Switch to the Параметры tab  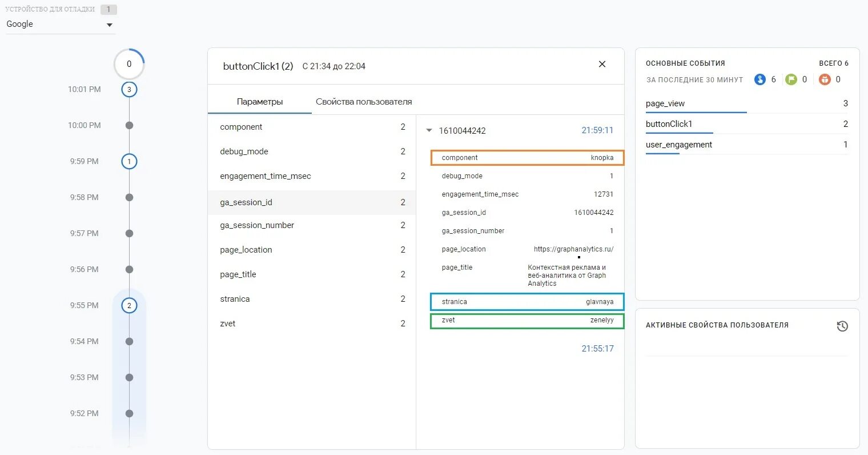pyautogui.click(x=260, y=102)
